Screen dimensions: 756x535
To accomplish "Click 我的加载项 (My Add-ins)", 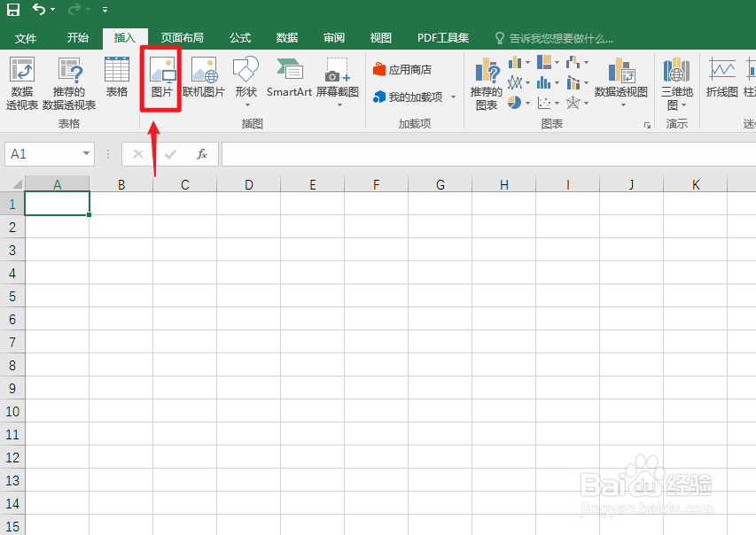I will [413, 97].
